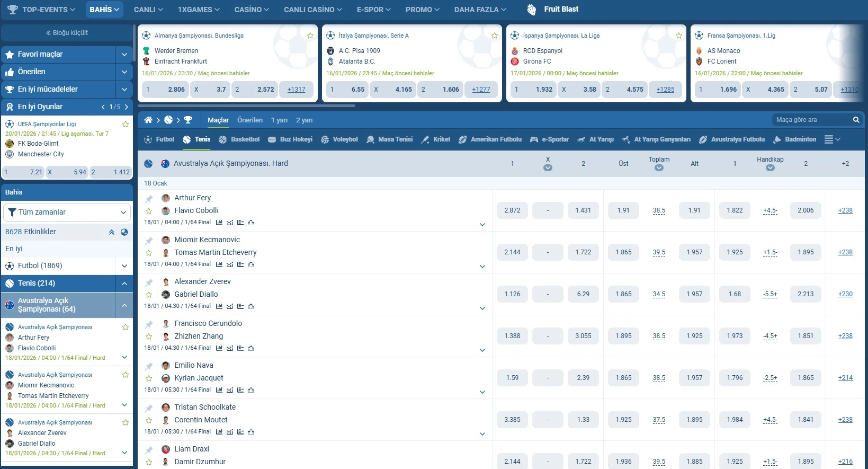This screenshot has width=868, height=469.
Task: Favorite the Werder Bremen match star
Action: click(310, 36)
